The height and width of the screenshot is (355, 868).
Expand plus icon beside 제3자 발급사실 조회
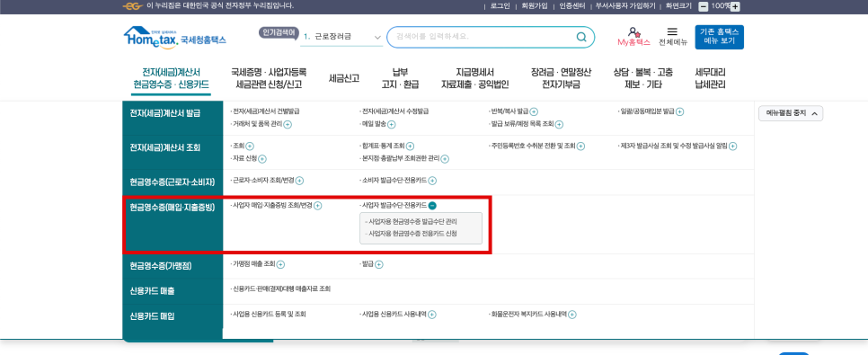click(733, 146)
